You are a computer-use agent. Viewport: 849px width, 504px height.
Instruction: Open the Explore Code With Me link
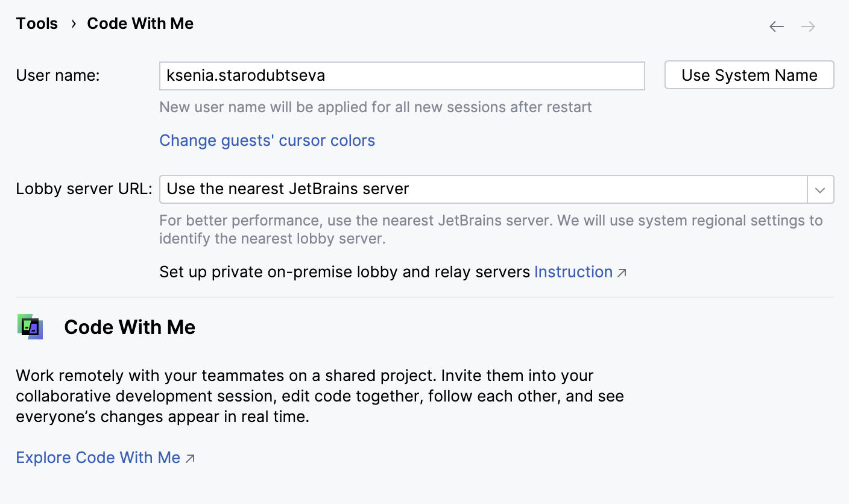point(98,458)
